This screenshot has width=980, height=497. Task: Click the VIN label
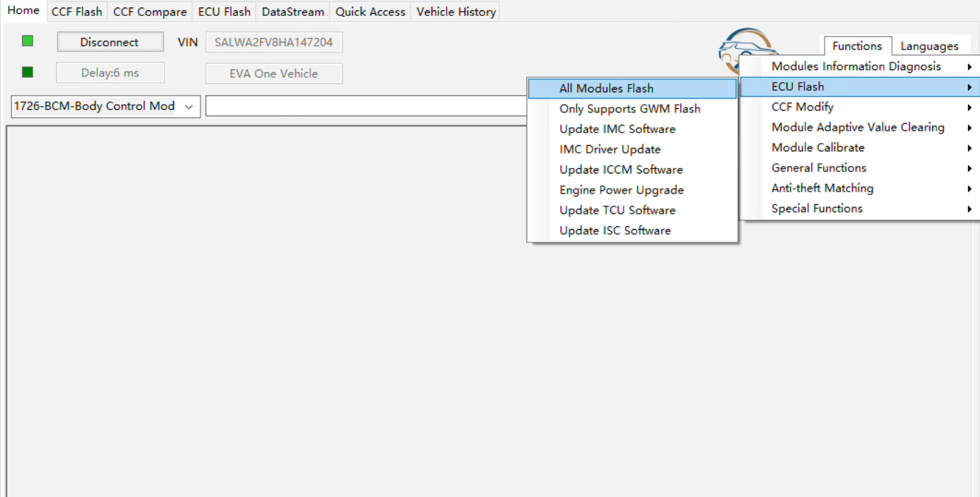click(x=187, y=42)
